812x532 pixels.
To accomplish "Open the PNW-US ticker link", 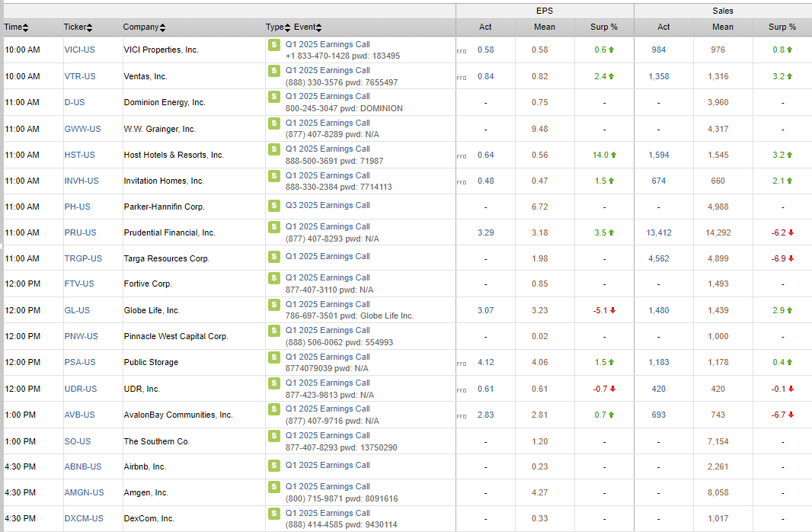I will click(82, 336).
